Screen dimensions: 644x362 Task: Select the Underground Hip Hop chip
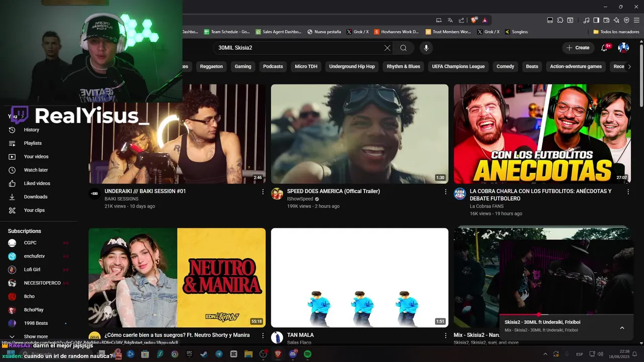pyautogui.click(x=352, y=66)
